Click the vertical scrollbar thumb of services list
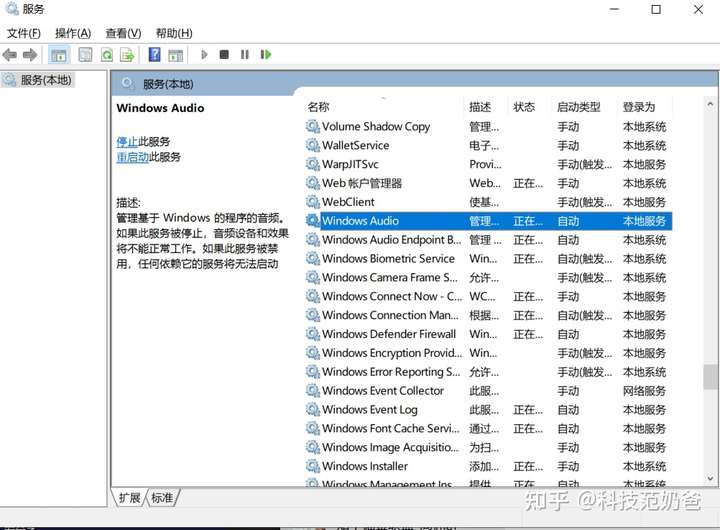The image size is (720, 530). tap(710, 377)
